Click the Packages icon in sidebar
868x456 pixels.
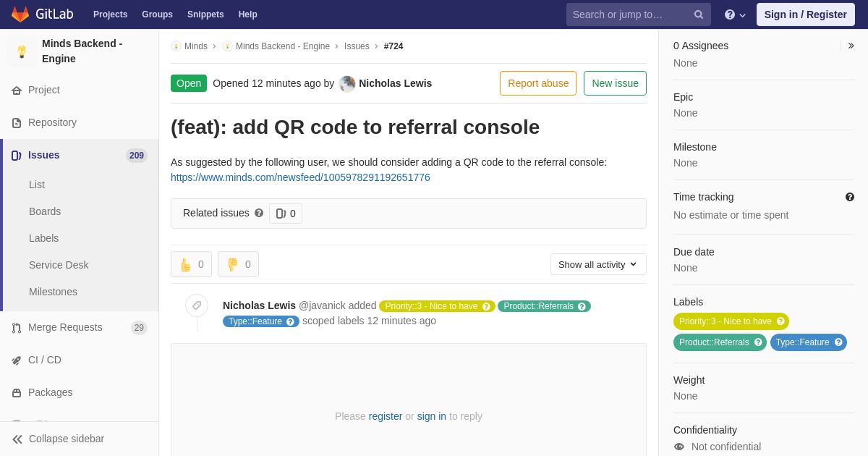click(x=17, y=393)
